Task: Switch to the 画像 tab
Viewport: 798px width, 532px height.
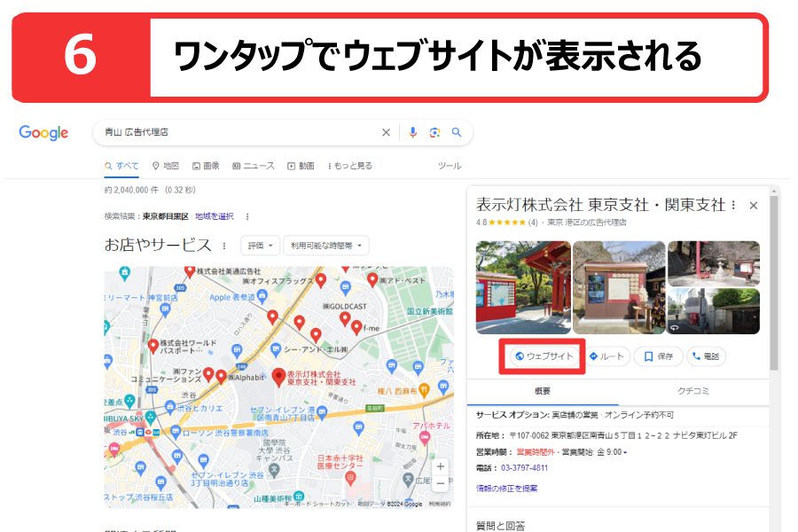Action: [x=206, y=166]
